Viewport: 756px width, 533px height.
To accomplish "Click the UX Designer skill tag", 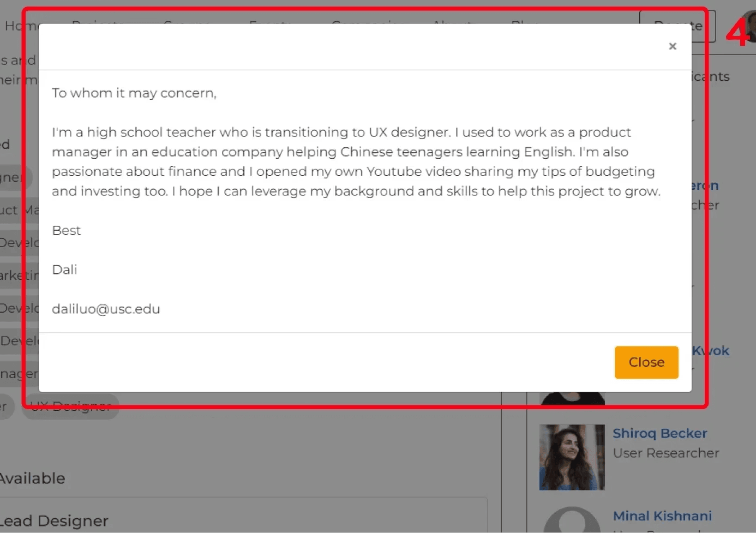I will click(71, 406).
